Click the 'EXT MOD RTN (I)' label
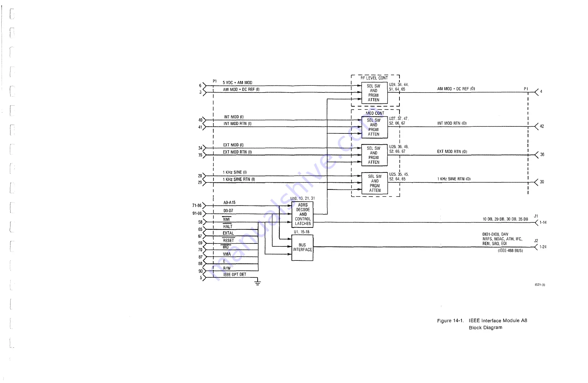 (x=237, y=152)
